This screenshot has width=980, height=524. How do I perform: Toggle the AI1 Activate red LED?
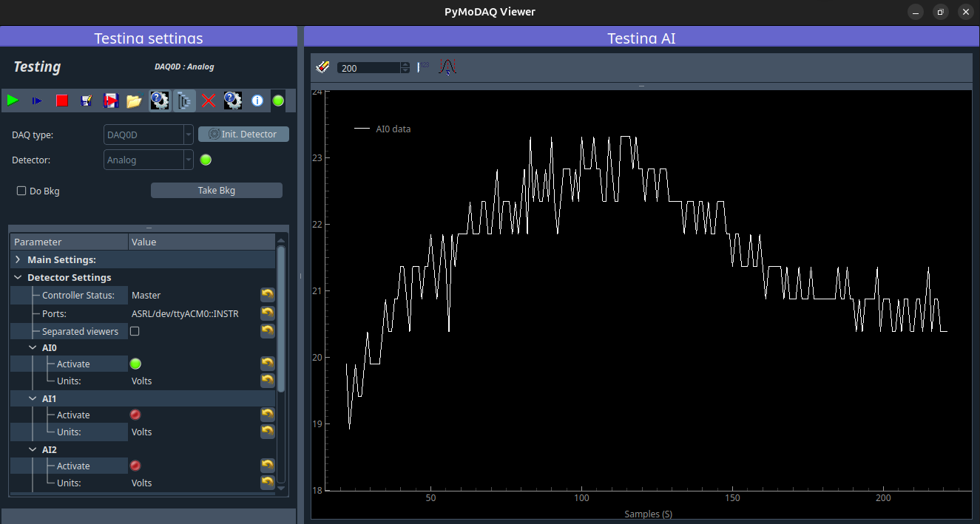(x=135, y=415)
